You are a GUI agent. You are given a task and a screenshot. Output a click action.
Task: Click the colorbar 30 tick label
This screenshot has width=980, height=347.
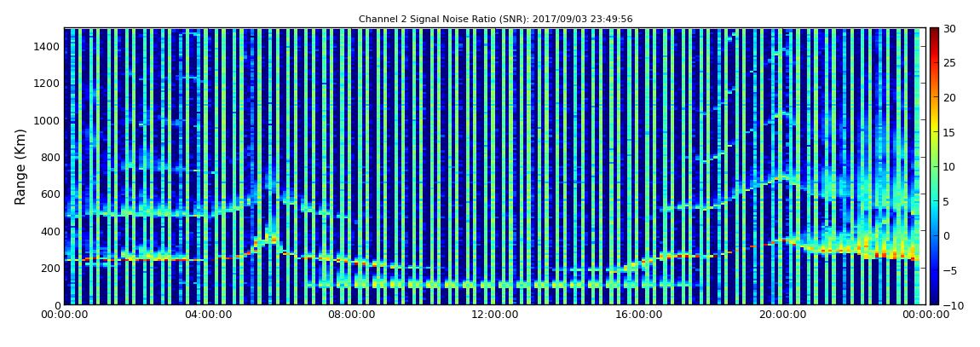coord(949,29)
